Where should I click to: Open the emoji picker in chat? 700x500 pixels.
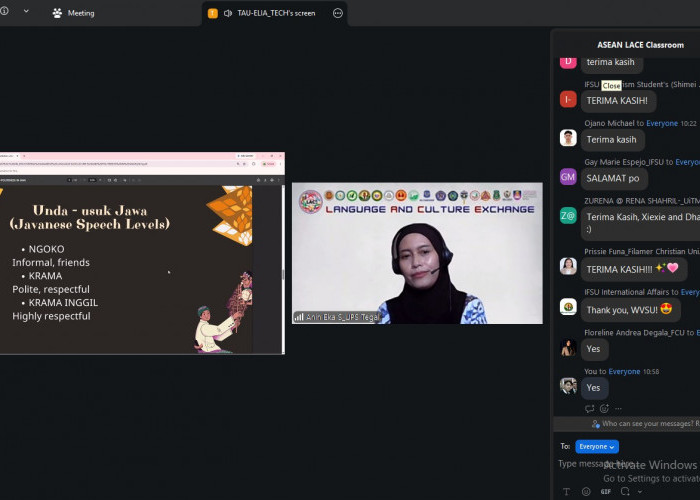[x=586, y=492]
